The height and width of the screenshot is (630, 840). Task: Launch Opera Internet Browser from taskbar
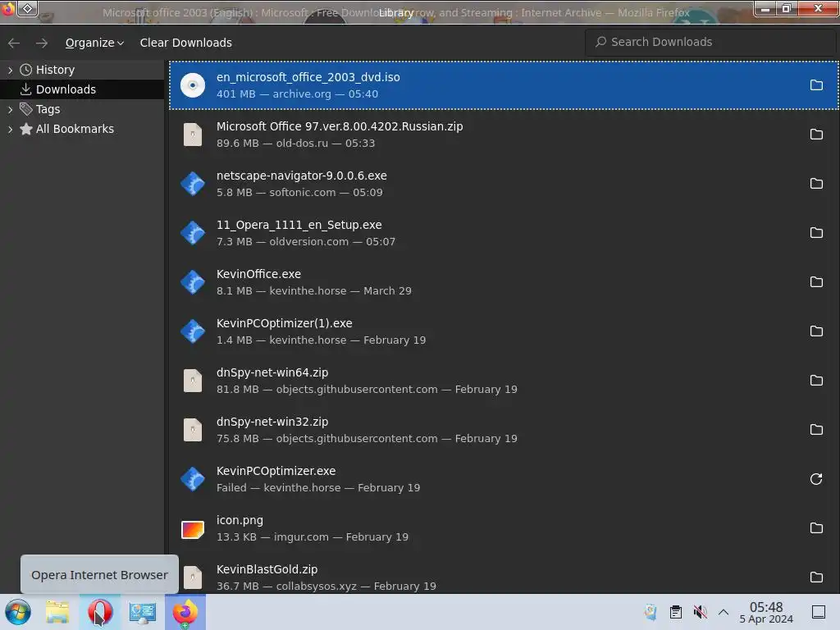[100, 612]
